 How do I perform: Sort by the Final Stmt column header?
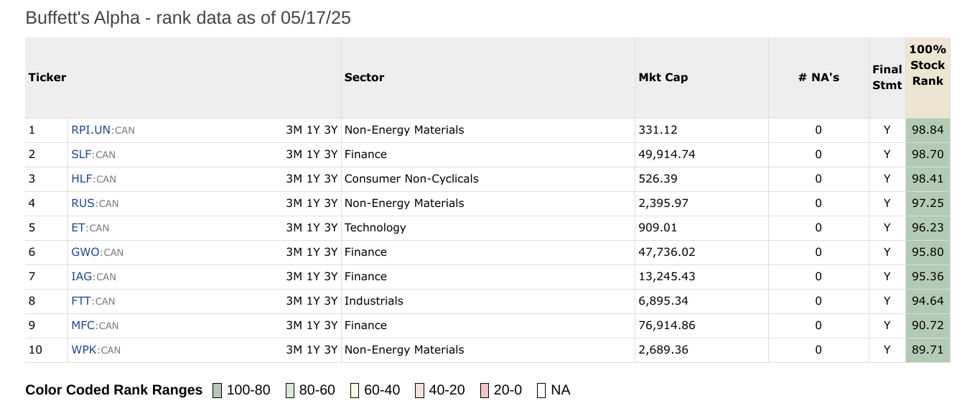click(887, 78)
